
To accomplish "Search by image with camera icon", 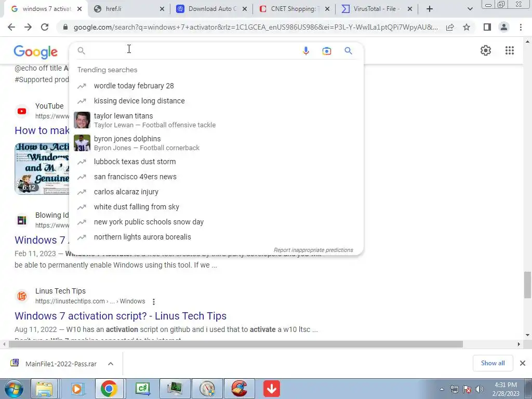I will click(326, 51).
